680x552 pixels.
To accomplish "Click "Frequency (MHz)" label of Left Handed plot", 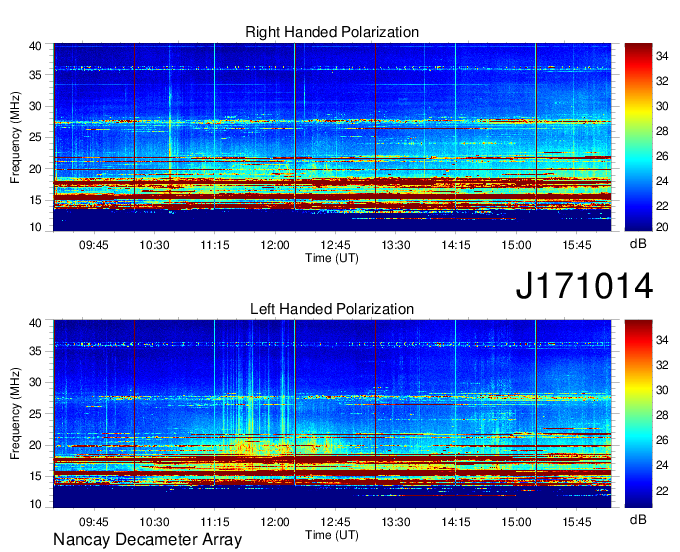I will 15,414.
